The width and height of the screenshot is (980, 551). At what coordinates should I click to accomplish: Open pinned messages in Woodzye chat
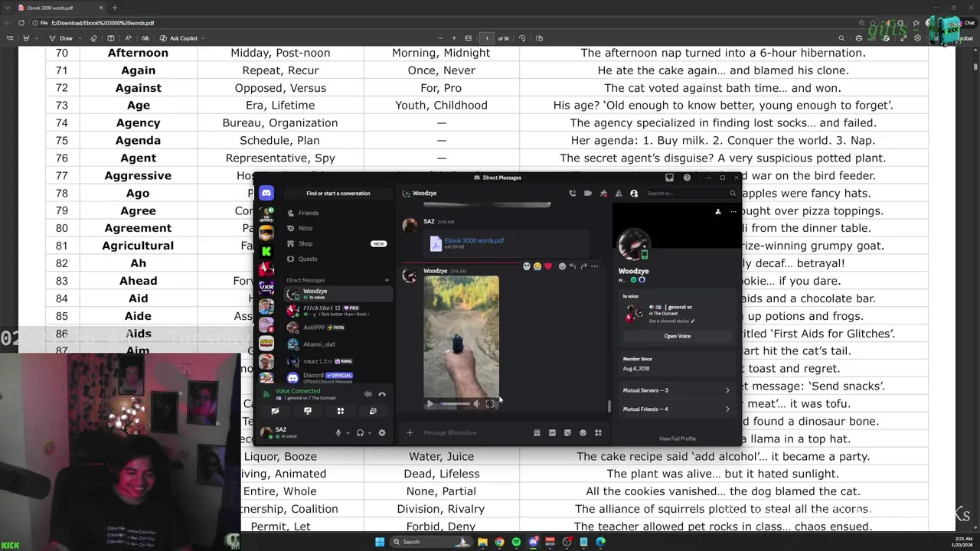coord(603,194)
